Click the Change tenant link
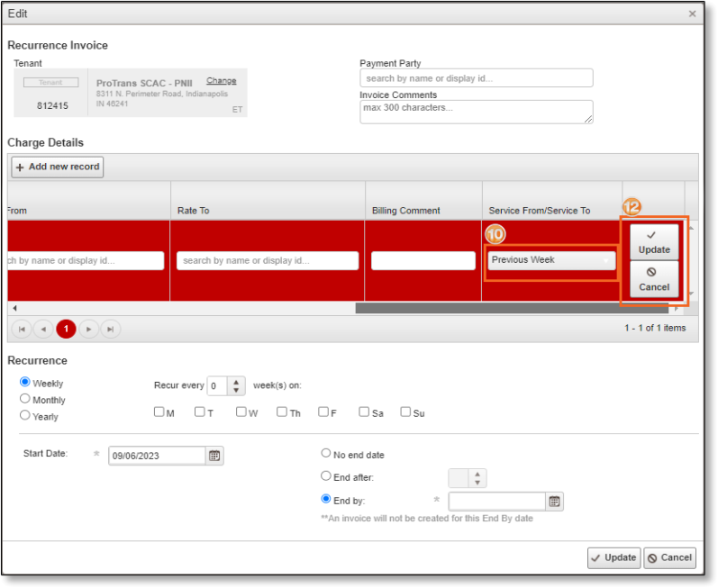 [221, 81]
